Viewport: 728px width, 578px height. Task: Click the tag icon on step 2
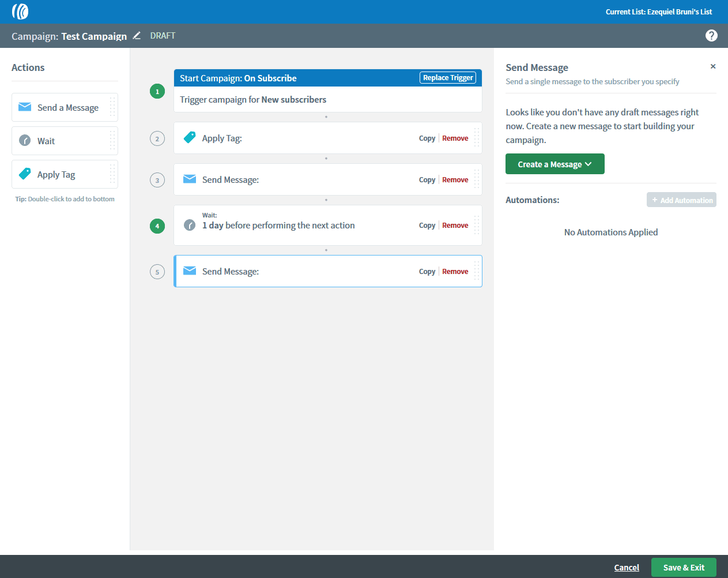(190, 137)
